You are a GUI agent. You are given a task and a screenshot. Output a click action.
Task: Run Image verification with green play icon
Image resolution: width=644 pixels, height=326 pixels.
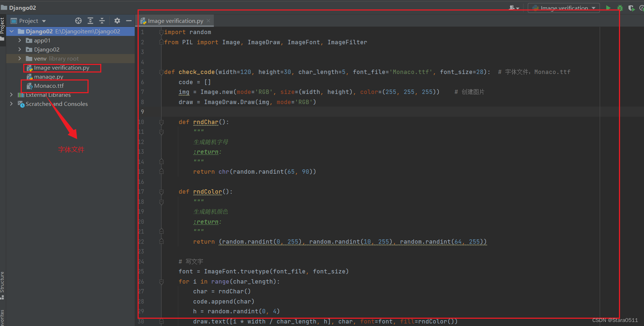point(608,8)
